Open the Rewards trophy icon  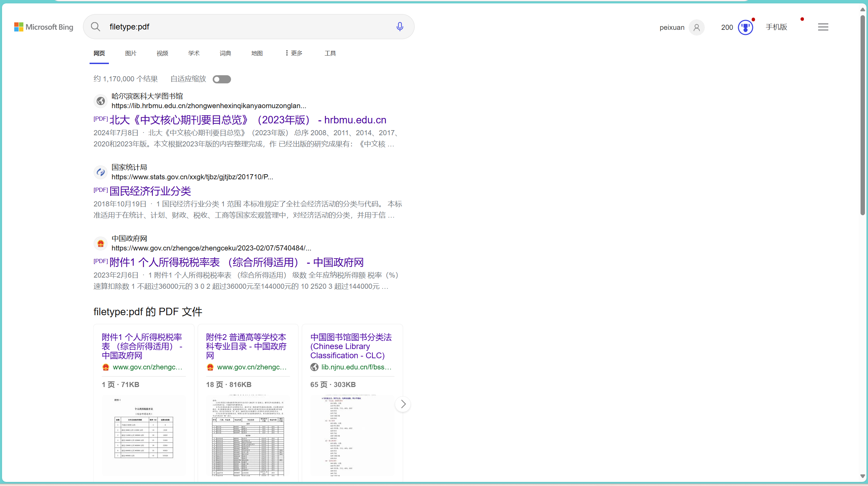click(x=745, y=27)
